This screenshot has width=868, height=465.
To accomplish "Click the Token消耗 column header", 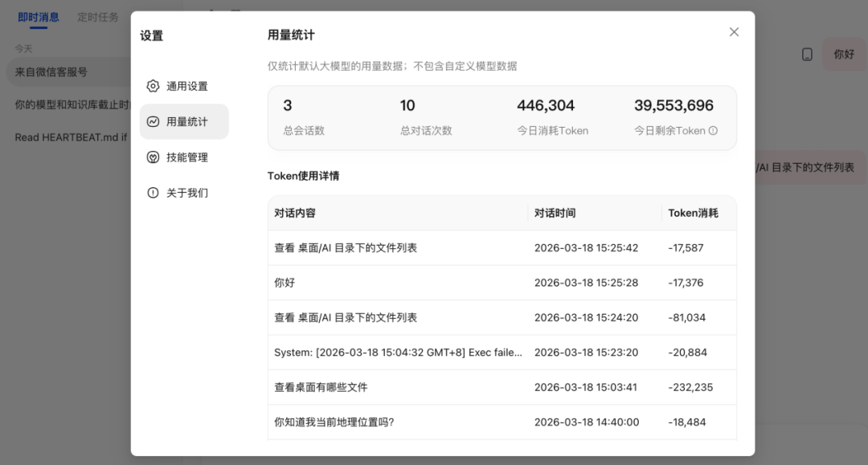I will pos(693,213).
